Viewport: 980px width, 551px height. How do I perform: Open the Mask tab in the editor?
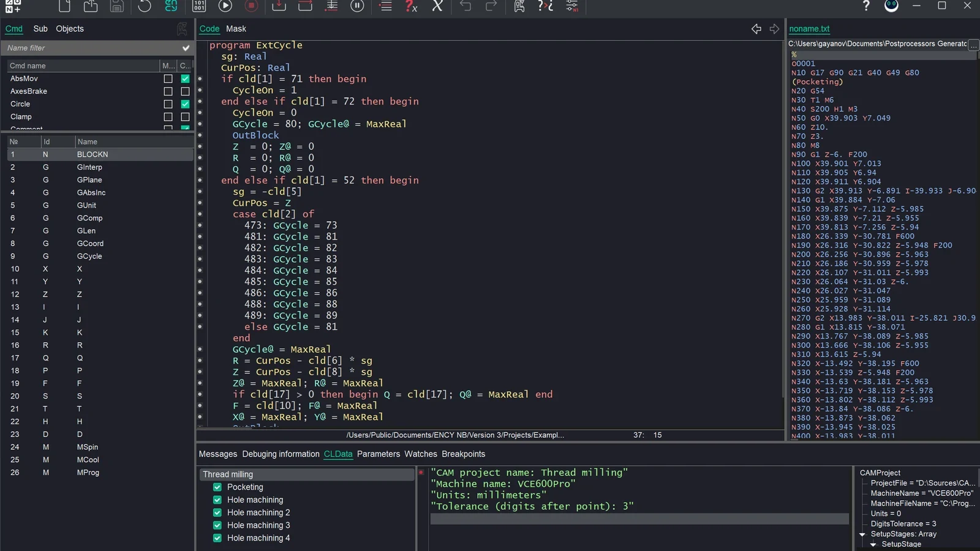pyautogui.click(x=236, y=29)
